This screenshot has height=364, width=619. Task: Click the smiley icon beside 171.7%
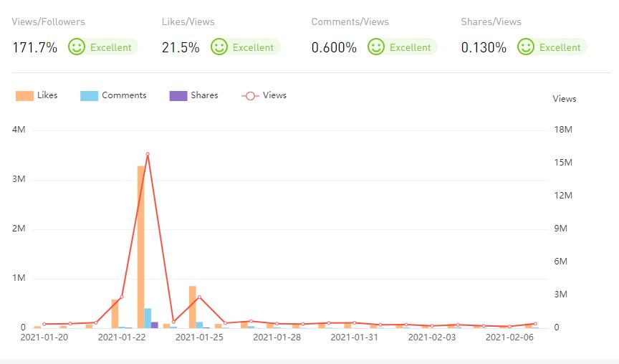click(77, 47)
